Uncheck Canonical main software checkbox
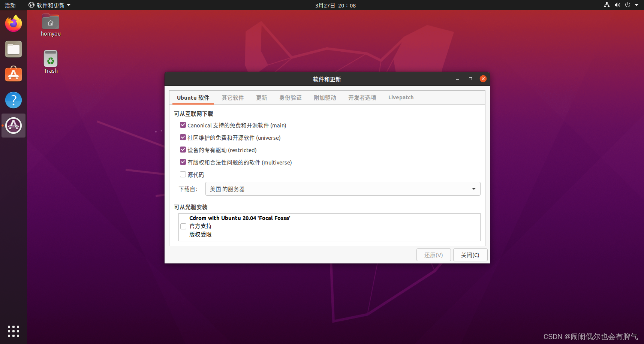 coord(183,125)
